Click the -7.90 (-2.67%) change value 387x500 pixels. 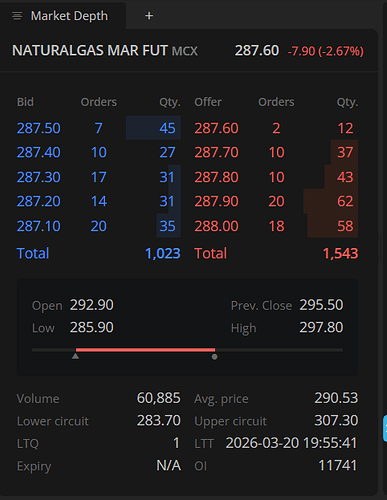click(x=325, y=51)
